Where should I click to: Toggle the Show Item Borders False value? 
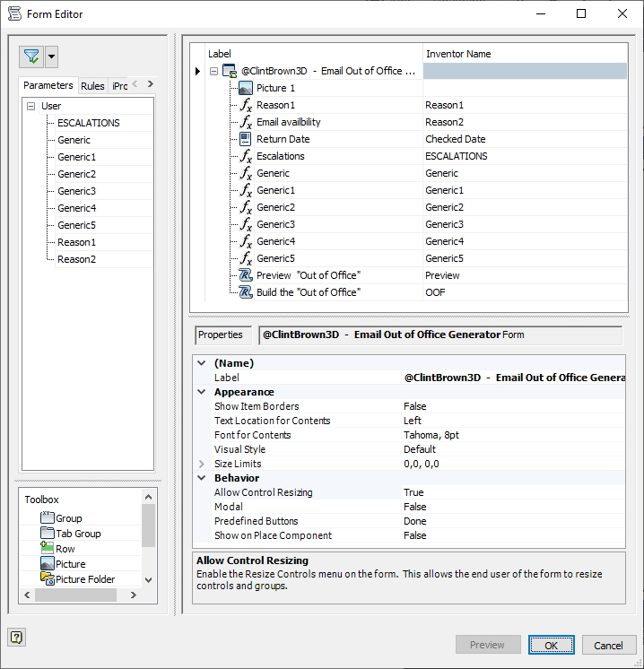(x=513, y=406)
